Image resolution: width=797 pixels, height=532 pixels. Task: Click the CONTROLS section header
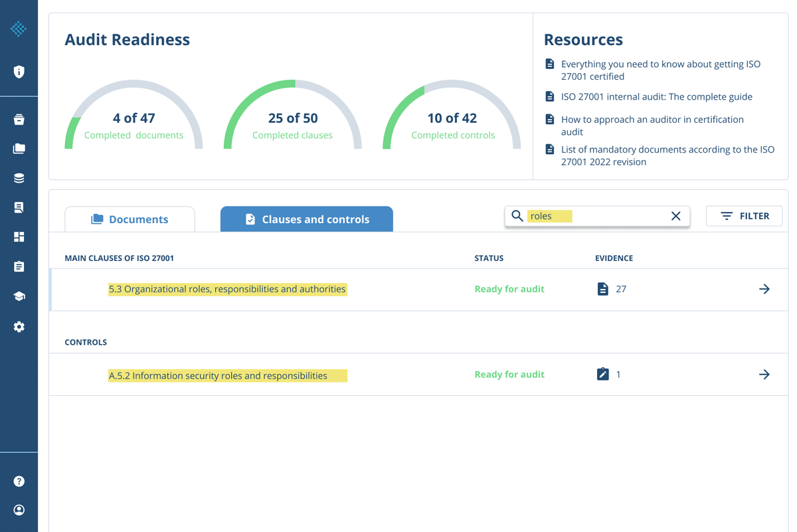coord(86,342)
